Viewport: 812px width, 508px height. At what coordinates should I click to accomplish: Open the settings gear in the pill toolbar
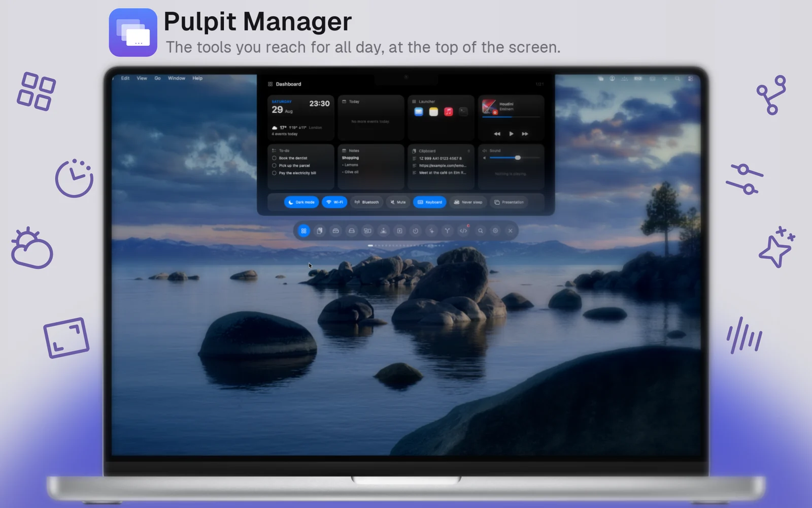495,231
